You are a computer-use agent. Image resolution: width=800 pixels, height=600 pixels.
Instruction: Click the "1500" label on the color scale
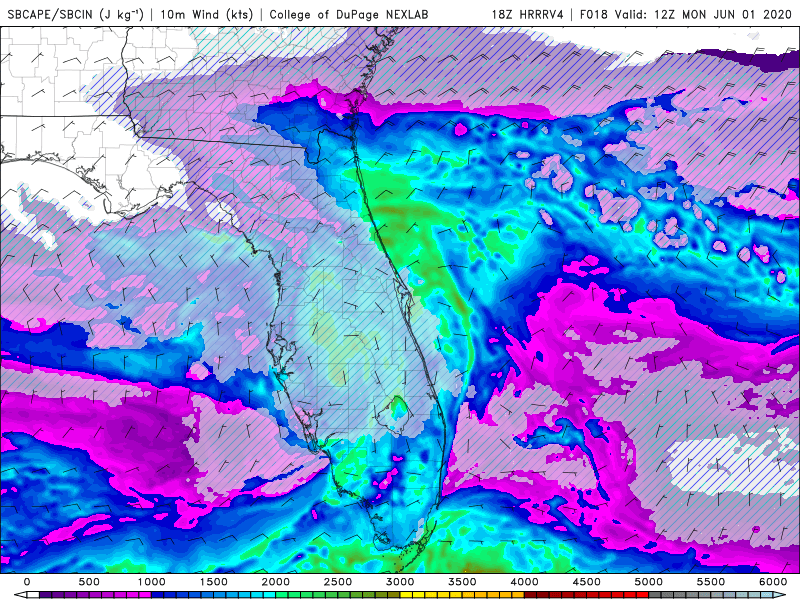click(x=213, y=582)
